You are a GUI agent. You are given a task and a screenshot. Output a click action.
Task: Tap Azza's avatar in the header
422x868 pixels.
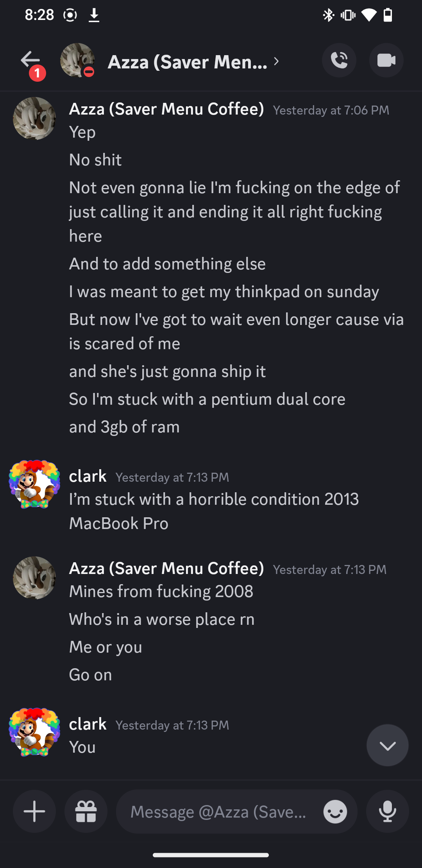(x=77, y=60)
